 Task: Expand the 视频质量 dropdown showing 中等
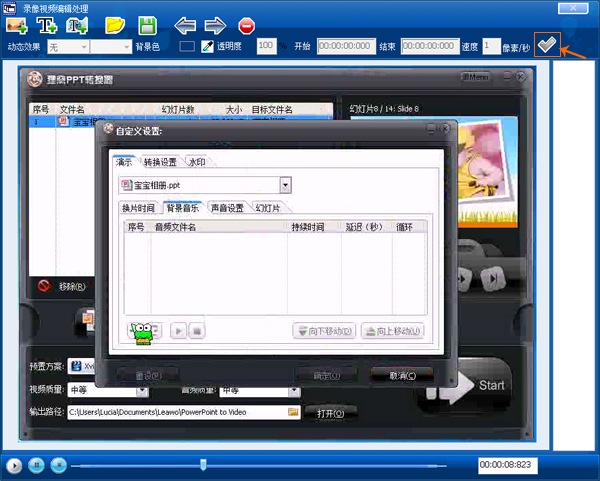pos(142,390)
